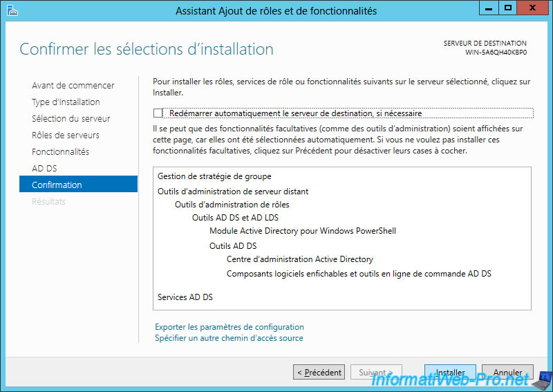Open Sélection du serveur step
Screen dimensions: 553x392
tap(71, 118)
